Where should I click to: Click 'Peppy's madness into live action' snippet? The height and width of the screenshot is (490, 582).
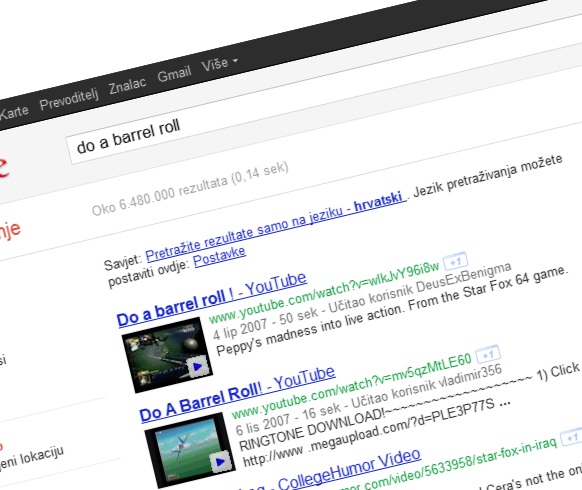pyautogui.click(x=310, y=329)
